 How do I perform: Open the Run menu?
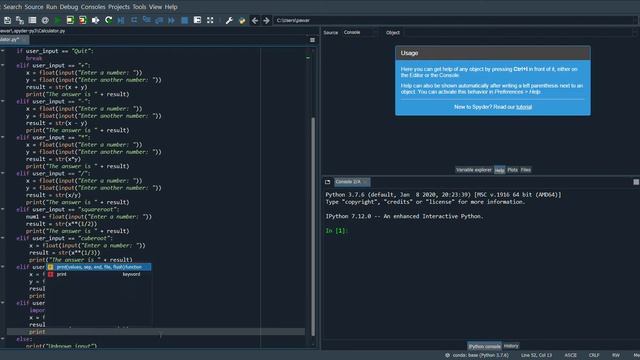pos(51,7)
